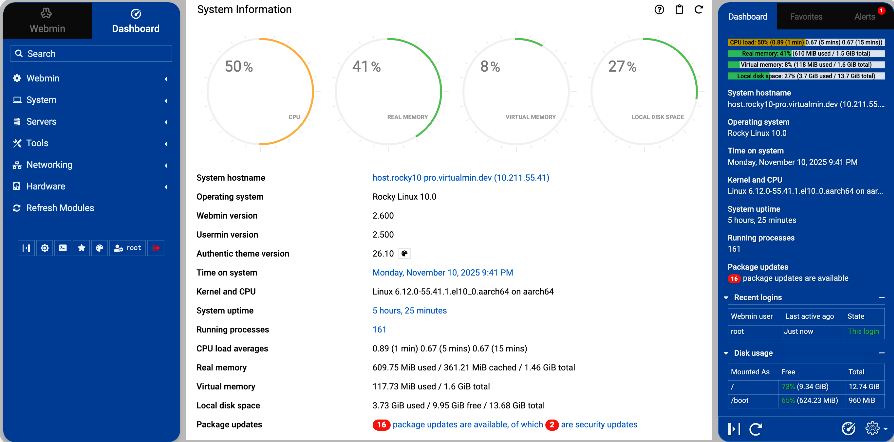The width and height of the screenshot is (894, 442).
Task: Toggle the right side panel collapse icon
Action: [x=735, y=428]
